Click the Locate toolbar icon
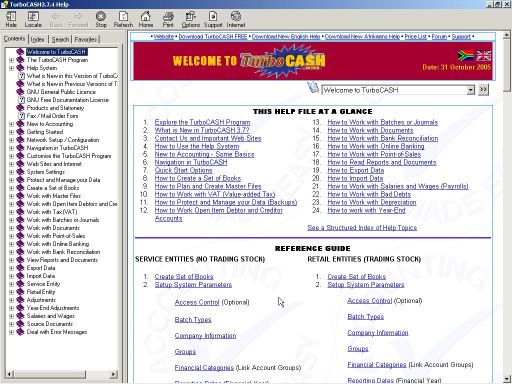The height and width of the screenshot is (384, 512). (x=33, y=20)
